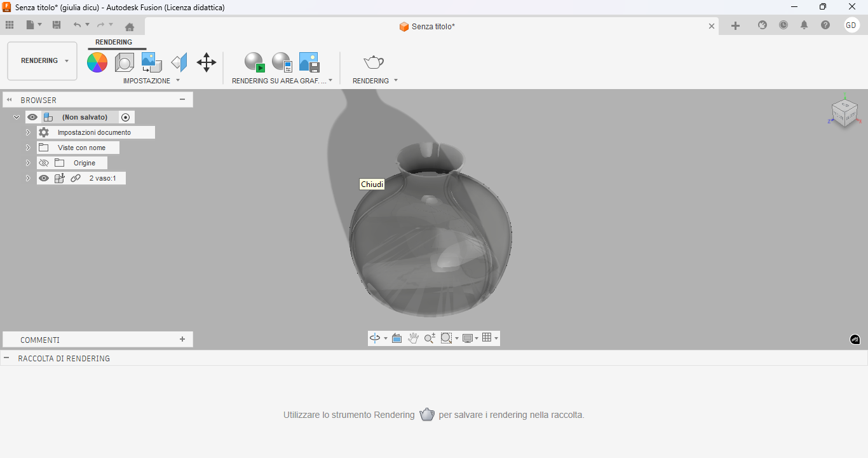Expand the Impostazione dropdown arrow
The width and height of the screenshot is (868, 458).
tap(177, 81)
